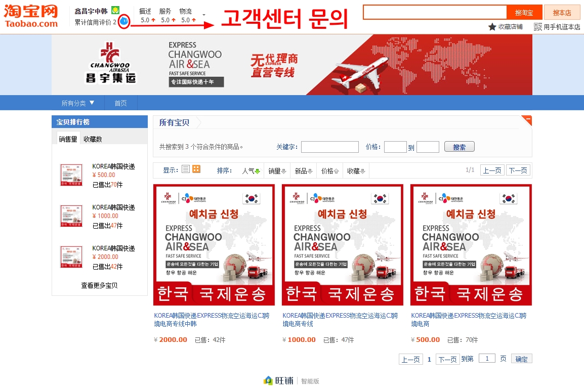This screenshot has height=392, width=584.
Task: Switch to list view display icon
Action: tap(186, 169)
